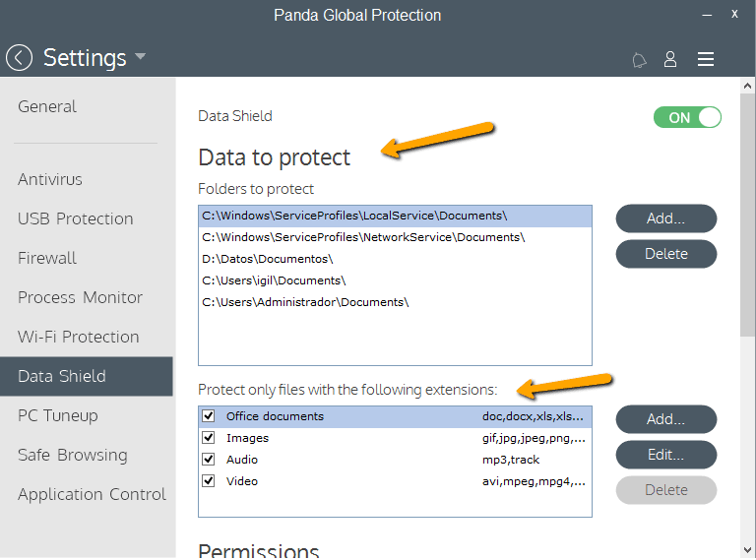This screenshot has height=560, width=756.
Task: Uncheck the Video checkbox
Action: tap(209, 481)
